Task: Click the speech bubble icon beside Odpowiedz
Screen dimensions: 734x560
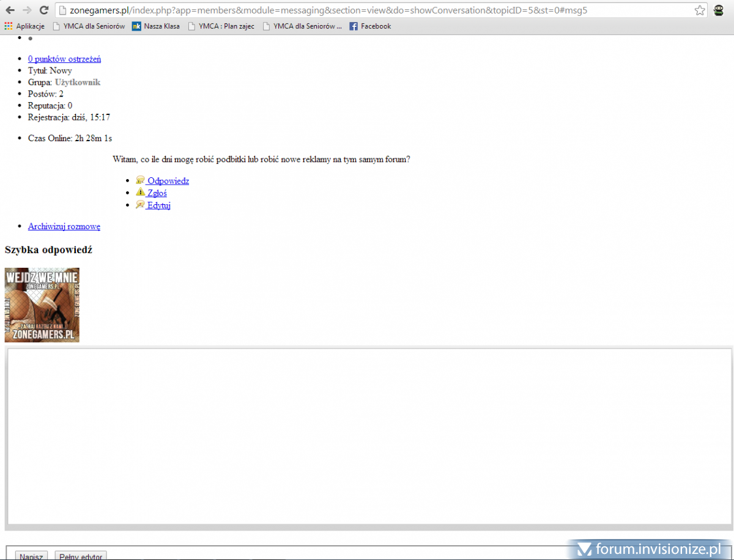Action: point(141,180)
